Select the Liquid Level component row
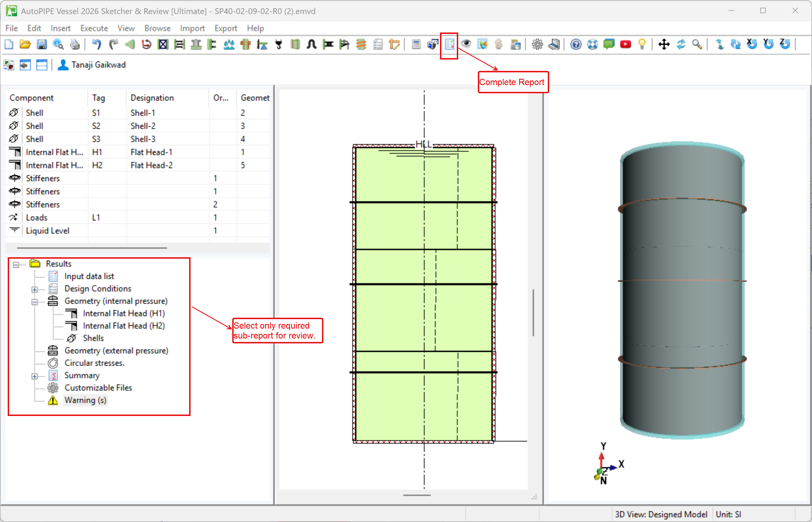 tap(138, 231)
